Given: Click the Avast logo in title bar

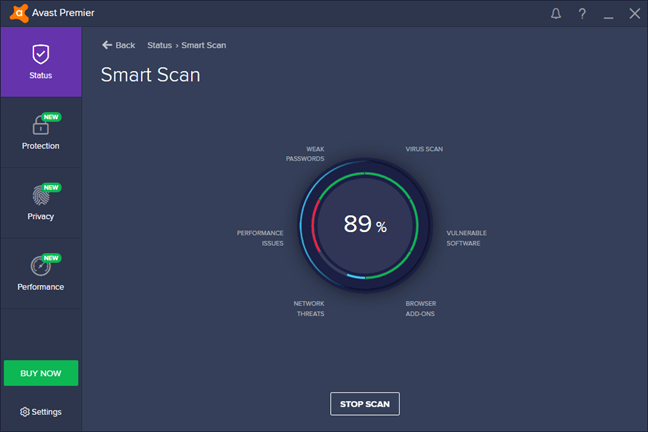Looking at the screenshot, I should click(12, 13).
